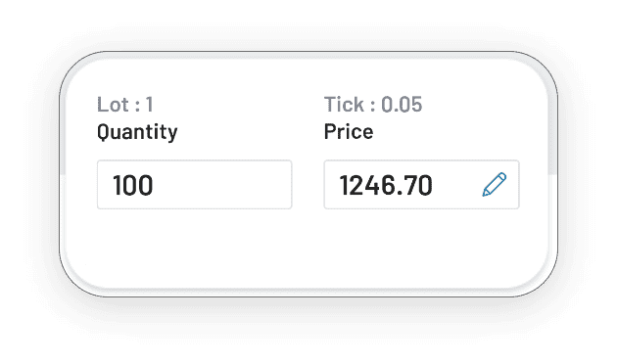Click the Quantity label

pyautogui.click(x=137, y=132)
